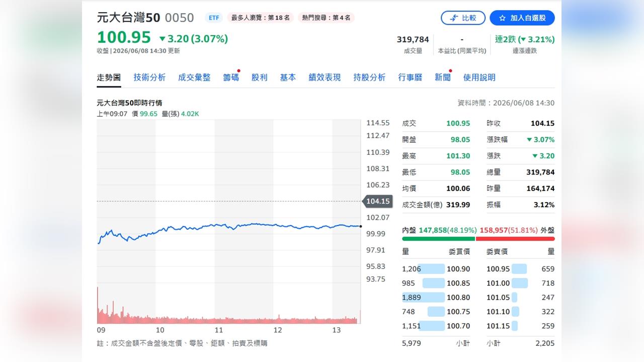Switch to the 技術分析 tab
644x362 pixels.
coord(149,77)
